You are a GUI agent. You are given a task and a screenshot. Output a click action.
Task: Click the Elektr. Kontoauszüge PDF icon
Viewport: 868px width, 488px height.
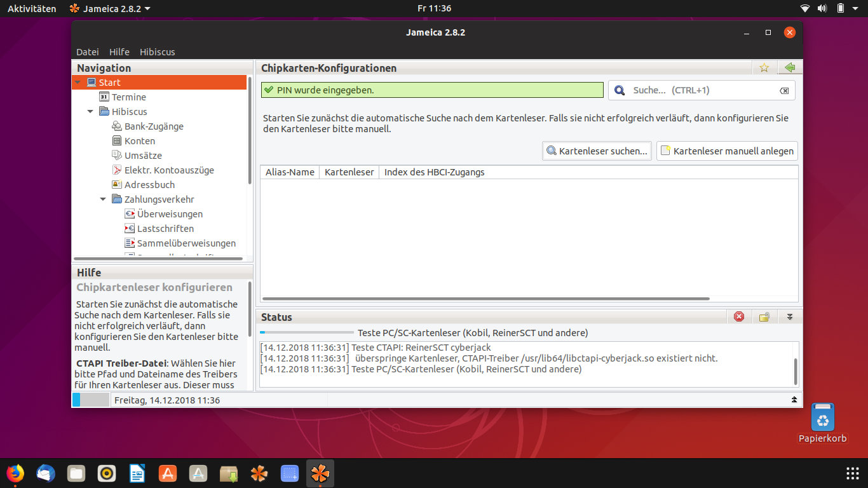(117, 170)
